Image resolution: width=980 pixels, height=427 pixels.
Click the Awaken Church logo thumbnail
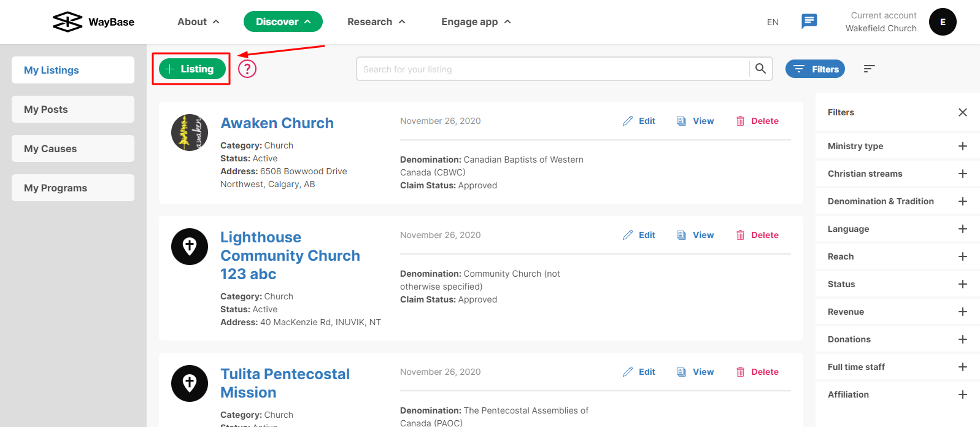[190, 133]
